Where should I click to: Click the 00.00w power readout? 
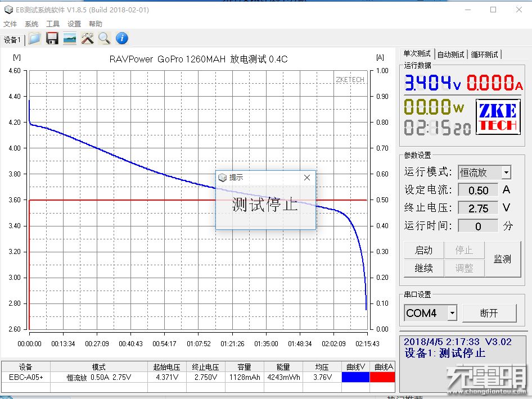(434, 107)
